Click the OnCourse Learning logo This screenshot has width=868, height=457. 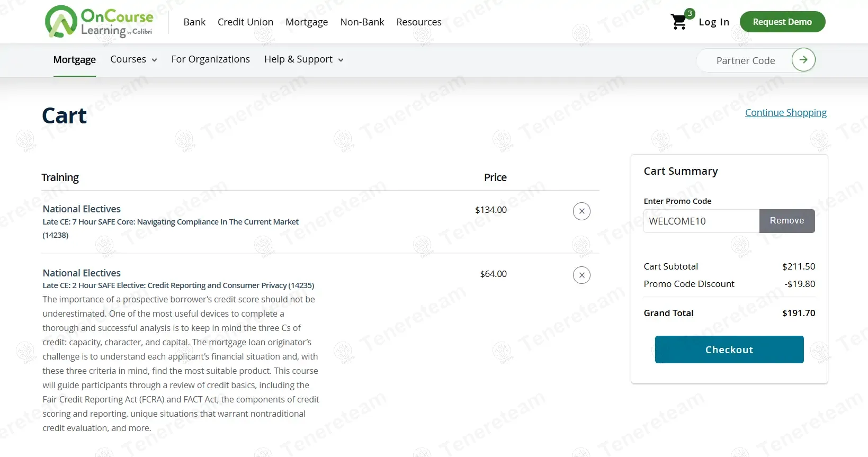click(x=99, y=22)
